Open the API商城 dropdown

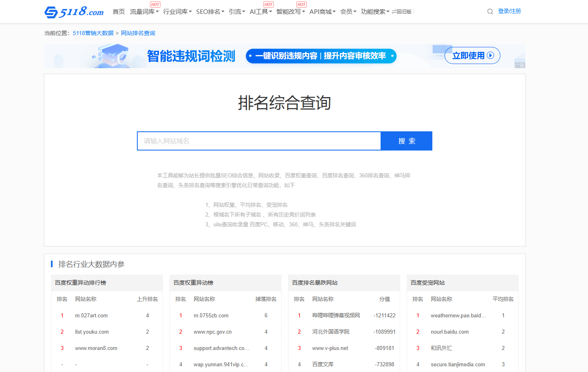coord(320,11)
